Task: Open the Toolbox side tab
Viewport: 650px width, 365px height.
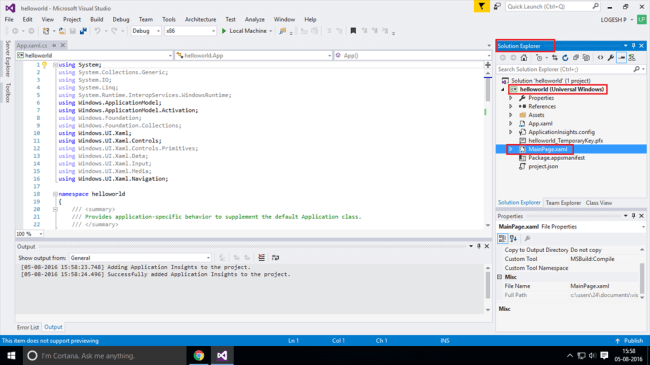Action: point(7,93)
